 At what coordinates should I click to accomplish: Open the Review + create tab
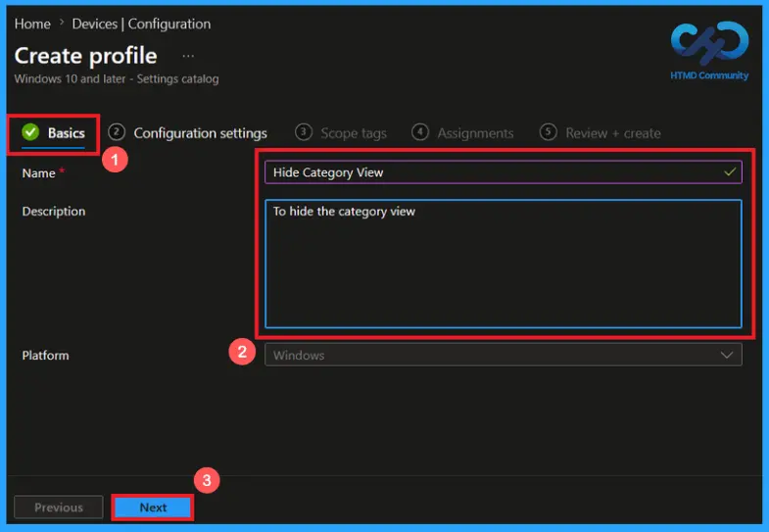tap(601, 133)
